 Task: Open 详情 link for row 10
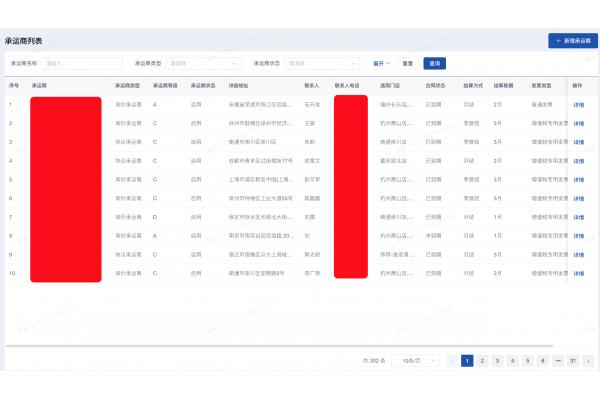(x=578, y=273)
